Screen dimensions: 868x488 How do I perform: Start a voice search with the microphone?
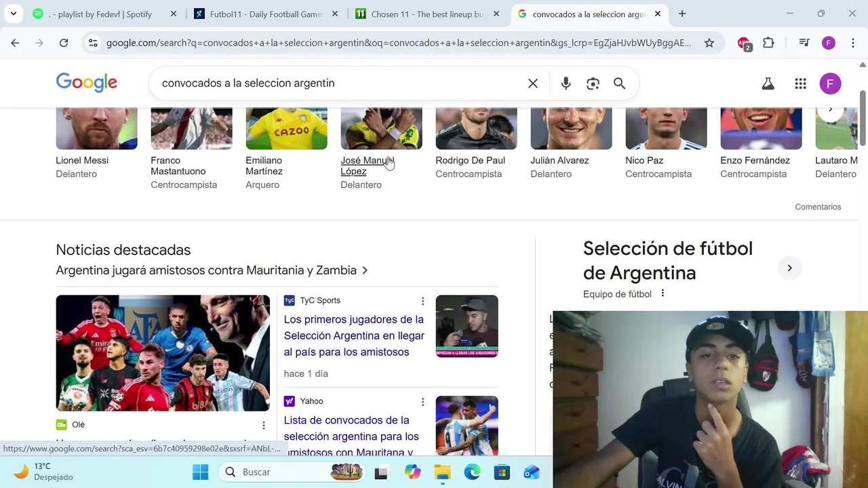coord(566,83)
